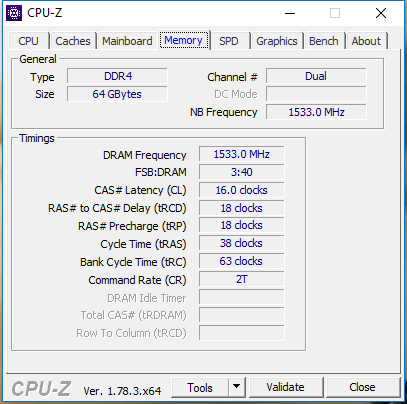Click the version text Ver. 1.78.3.x64
The image size is (407, 404).
pyautogui.click(x=122, y=391)
